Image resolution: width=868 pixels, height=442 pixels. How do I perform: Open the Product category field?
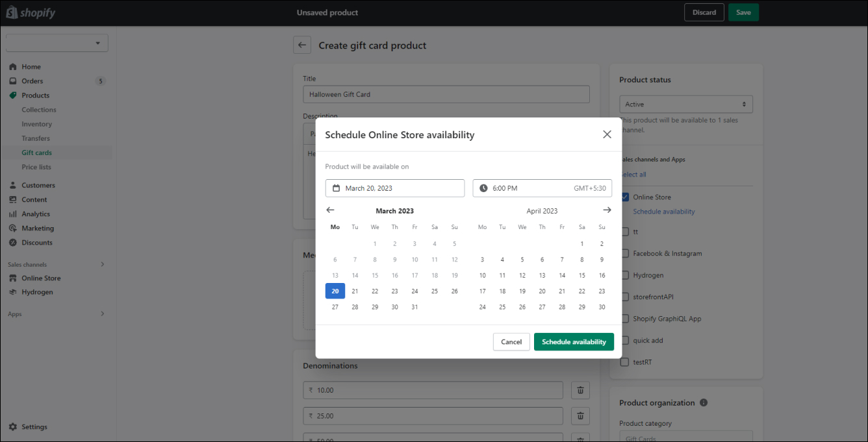click(x=686, y=436)
